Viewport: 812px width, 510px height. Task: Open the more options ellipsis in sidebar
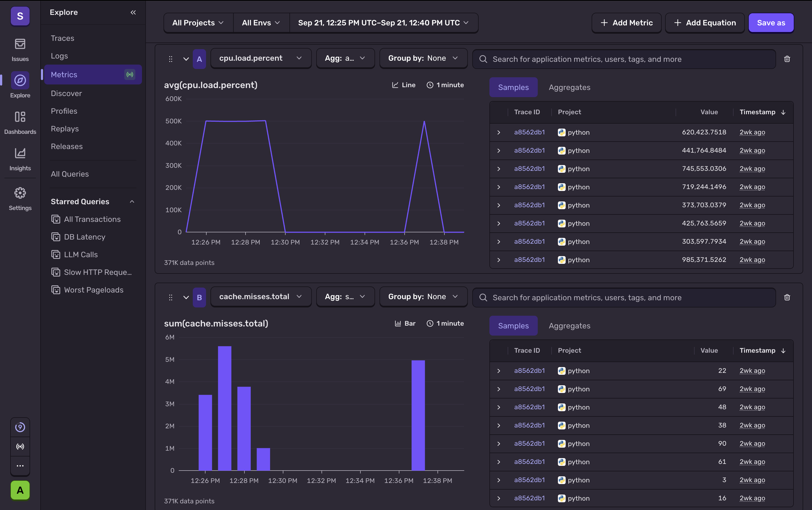coord(20,466)
